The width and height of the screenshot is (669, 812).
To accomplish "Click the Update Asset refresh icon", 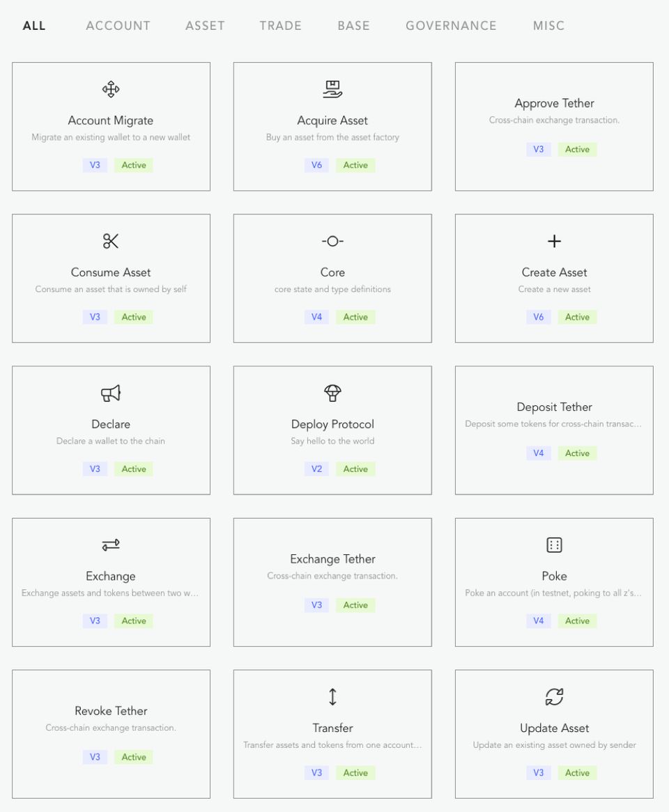I will coord(554,696).
